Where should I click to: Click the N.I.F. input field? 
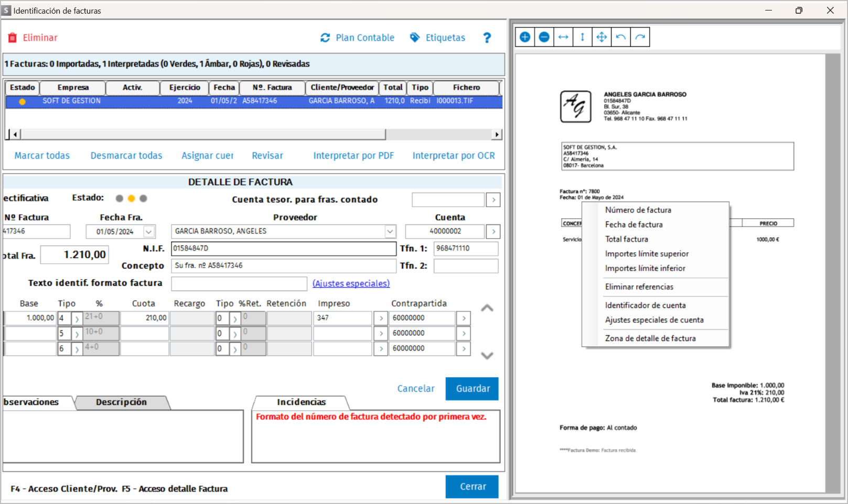[284, 249]
